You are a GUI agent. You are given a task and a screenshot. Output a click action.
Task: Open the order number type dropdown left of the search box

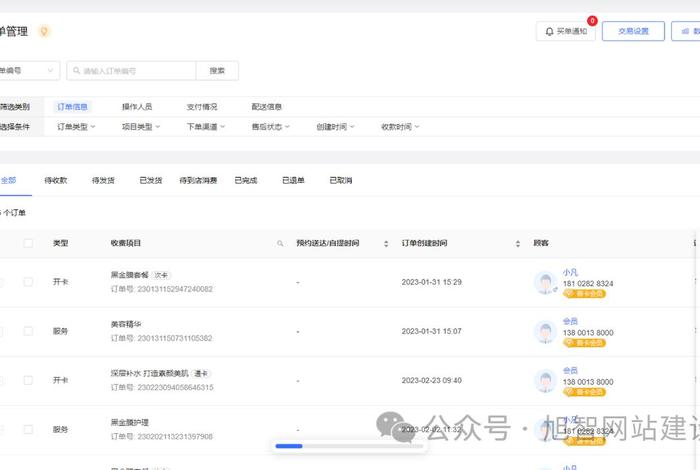[28, 71]
